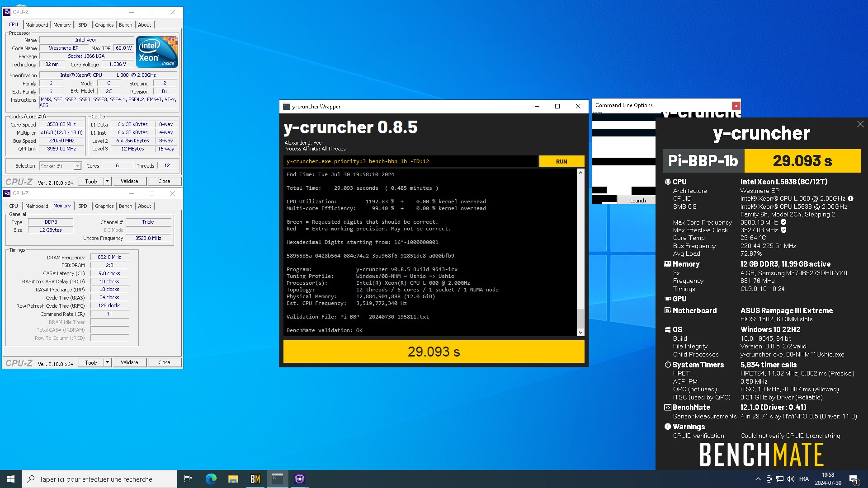This screenshot has width=868, height=488.
Task: Open Tools dropdown arrow in bottom CPU-Z
Action: [107, 362]
